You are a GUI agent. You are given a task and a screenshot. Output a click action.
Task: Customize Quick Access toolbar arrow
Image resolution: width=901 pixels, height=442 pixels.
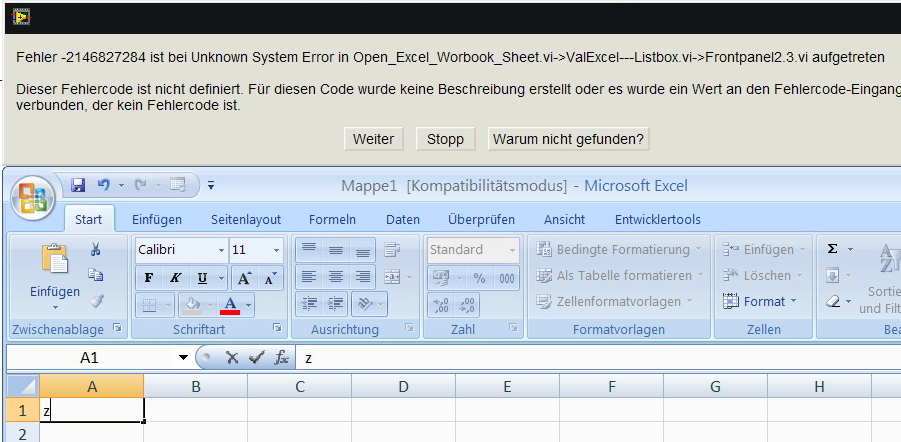coord(211,185)
